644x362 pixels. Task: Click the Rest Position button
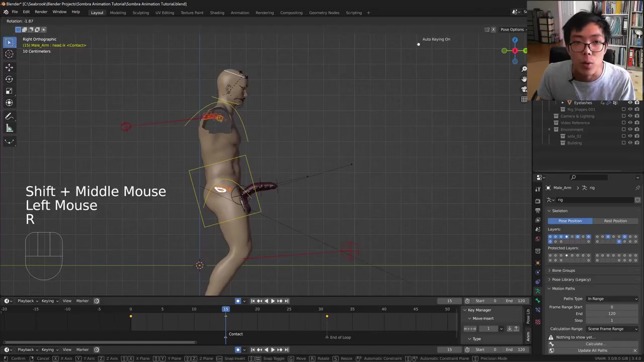(x=615, y=221)
